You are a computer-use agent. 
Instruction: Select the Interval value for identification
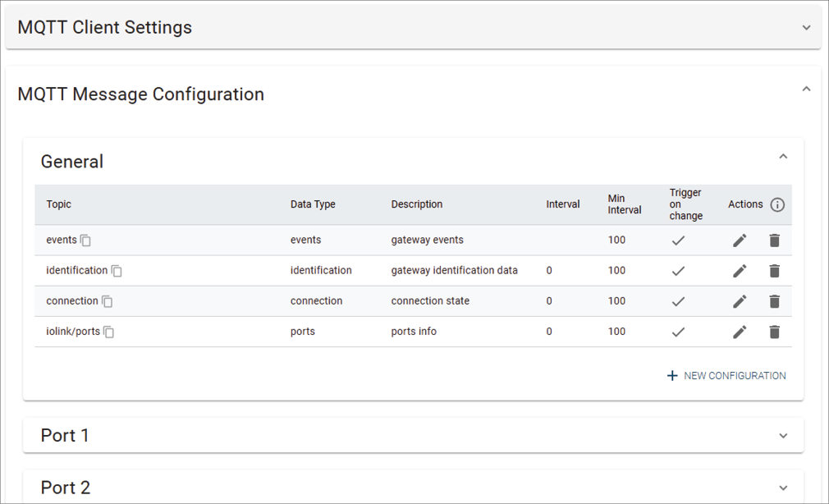(x=548, y=270)
